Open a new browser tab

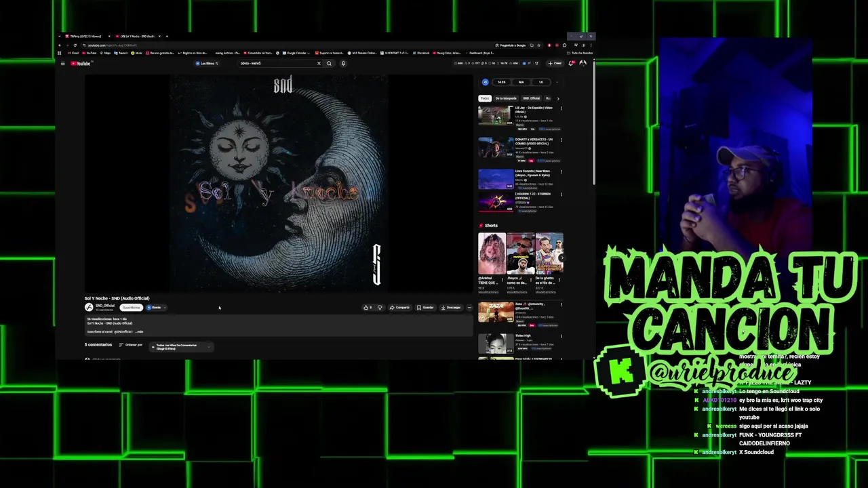click(167, 36)
